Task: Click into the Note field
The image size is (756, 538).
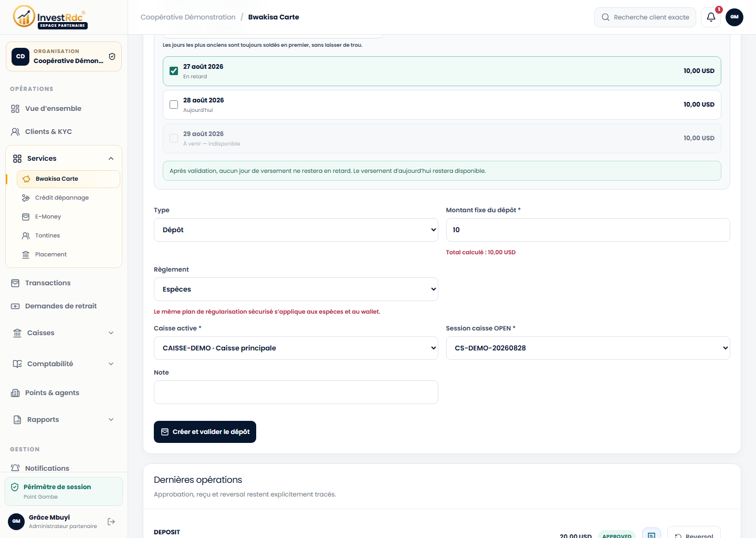Action: (x=296, y=392)
